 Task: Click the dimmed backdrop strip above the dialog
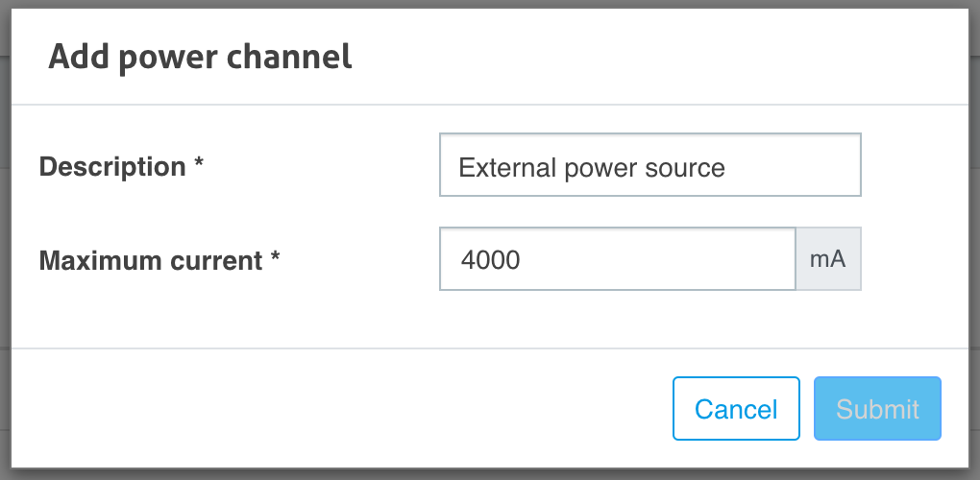tap(490, 4)
